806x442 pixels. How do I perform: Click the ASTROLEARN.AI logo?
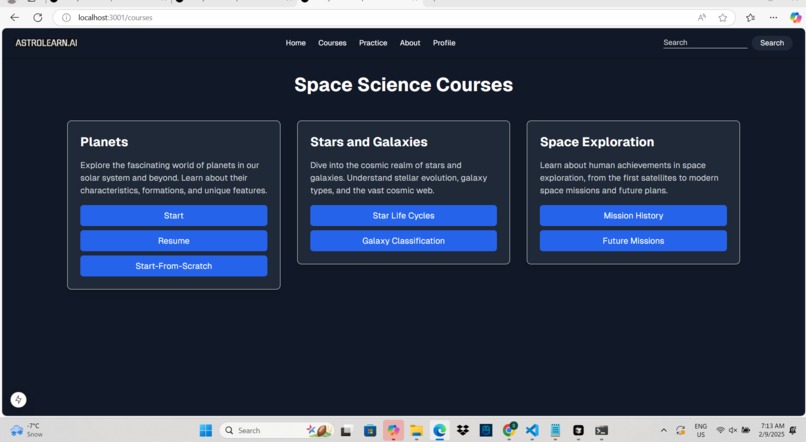pyautogui.click(x=46, y=43)
